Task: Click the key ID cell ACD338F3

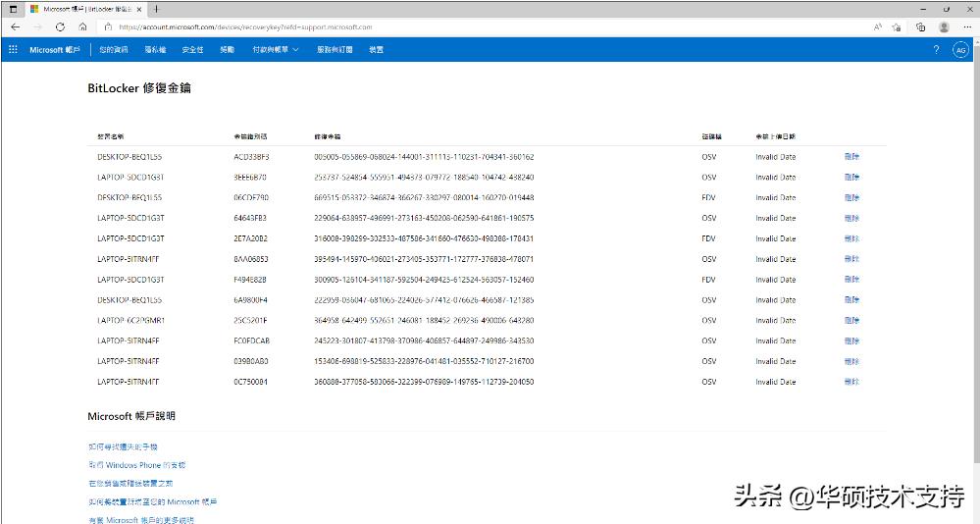Action: click(x=251, y=157)
